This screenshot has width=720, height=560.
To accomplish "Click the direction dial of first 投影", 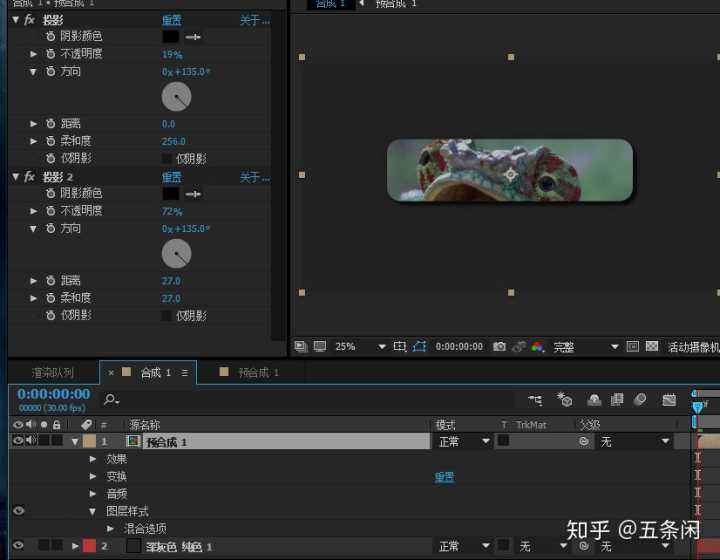I will point(176,96).
